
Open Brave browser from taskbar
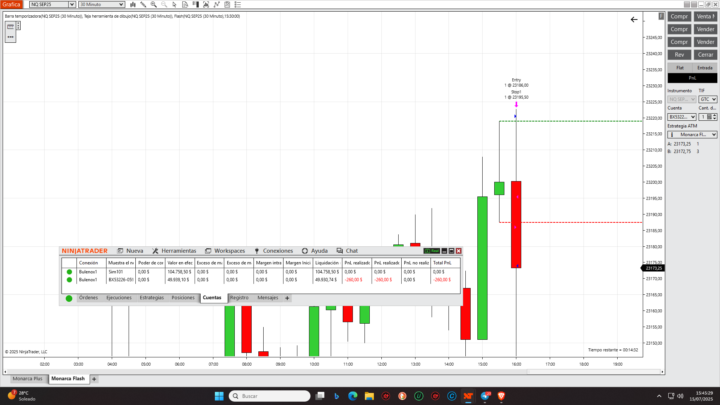pos(501,396)
